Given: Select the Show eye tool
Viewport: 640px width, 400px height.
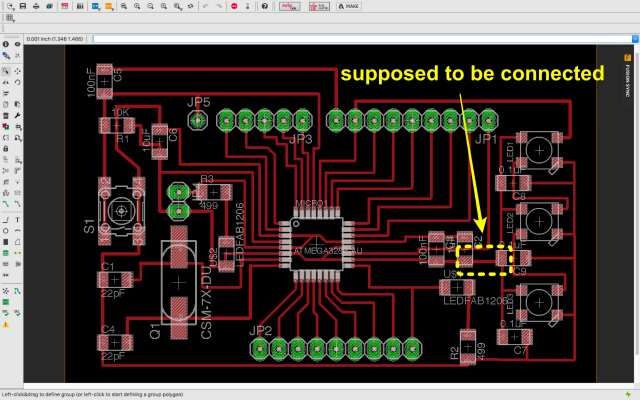Looking at the screenshot, I should click(x=18, y=44).
